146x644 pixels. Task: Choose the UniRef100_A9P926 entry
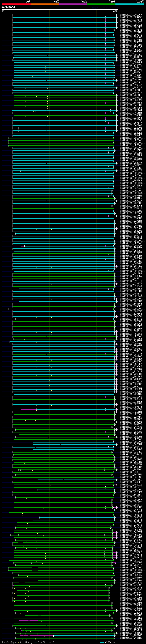[x=131, y=58]
